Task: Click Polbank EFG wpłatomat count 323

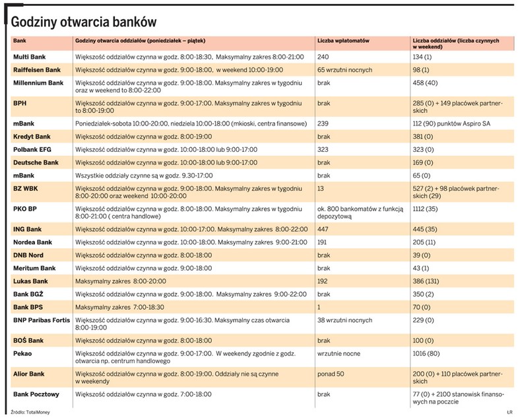Action: tap(323, 149)
